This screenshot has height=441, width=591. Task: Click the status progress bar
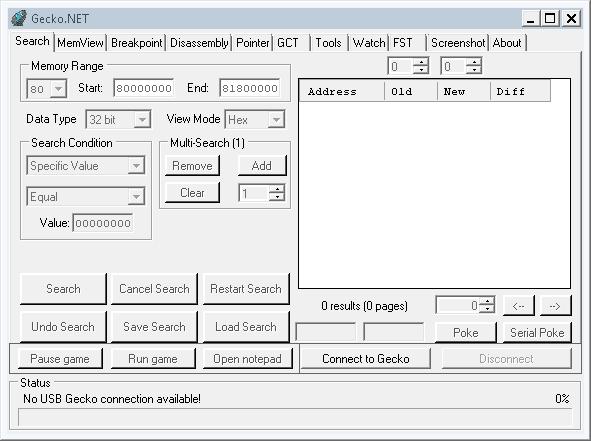[295, 418]
